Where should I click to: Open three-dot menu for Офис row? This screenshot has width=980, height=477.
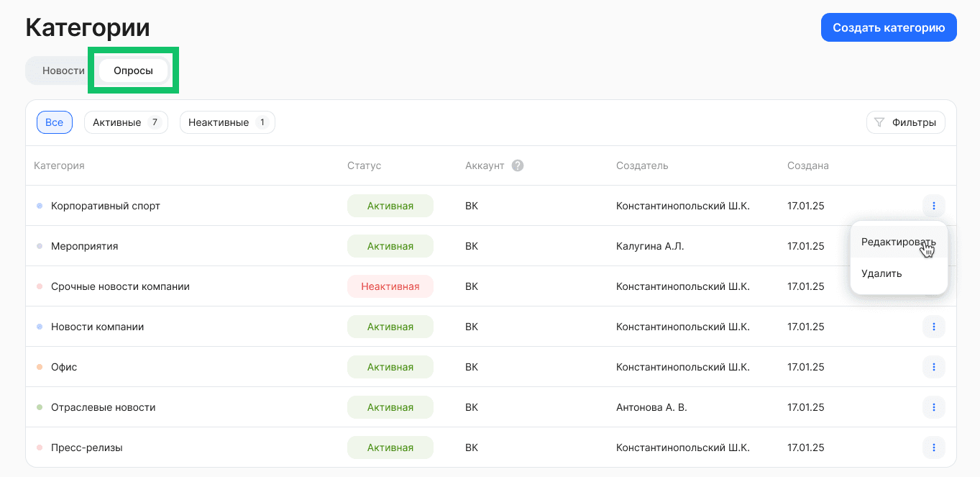pos(933,367)
